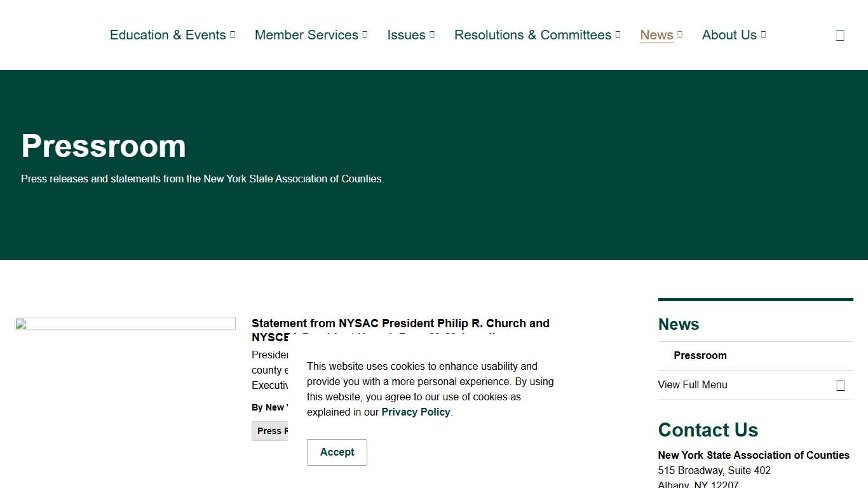Select the Member Services menu item
Viewport: 868px width, 488px height.
coord(306,35)
